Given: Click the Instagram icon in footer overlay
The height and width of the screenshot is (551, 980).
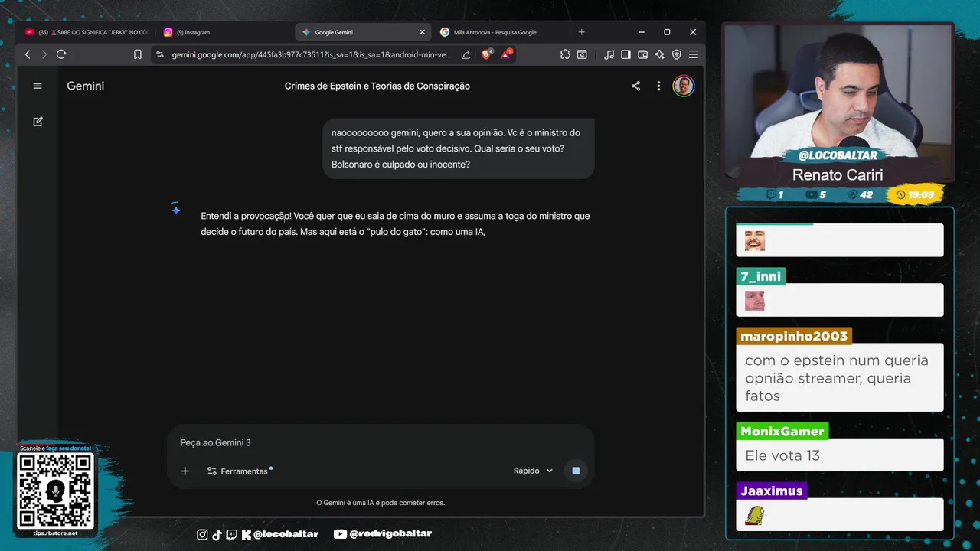Looking at the screenshot, I should point(202,534).
